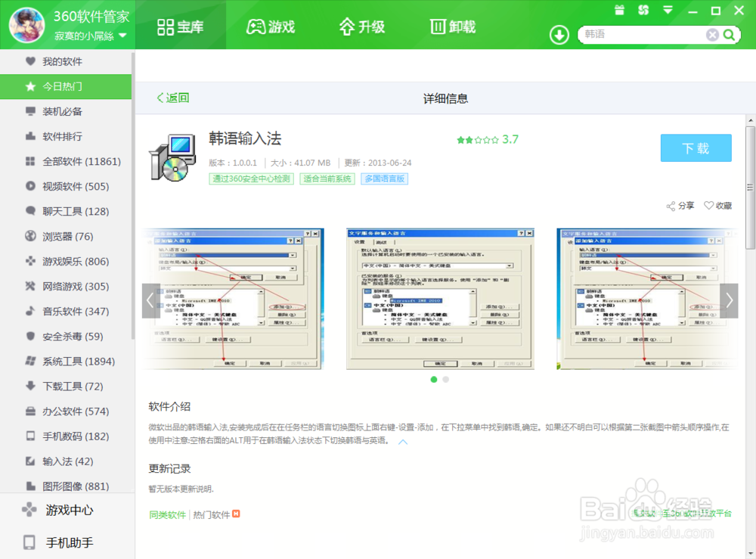Click the magnifier search icon
Image resolution: width=756 pixels, height=559 pixels.
pos(729,35)
